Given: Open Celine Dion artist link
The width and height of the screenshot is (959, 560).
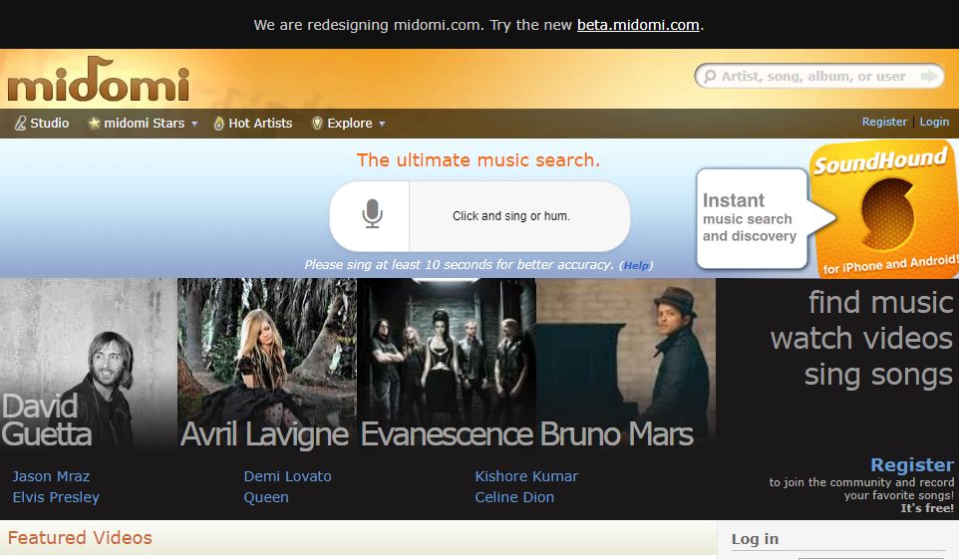Looking at the screenshot, I should (x=514, y=497).
